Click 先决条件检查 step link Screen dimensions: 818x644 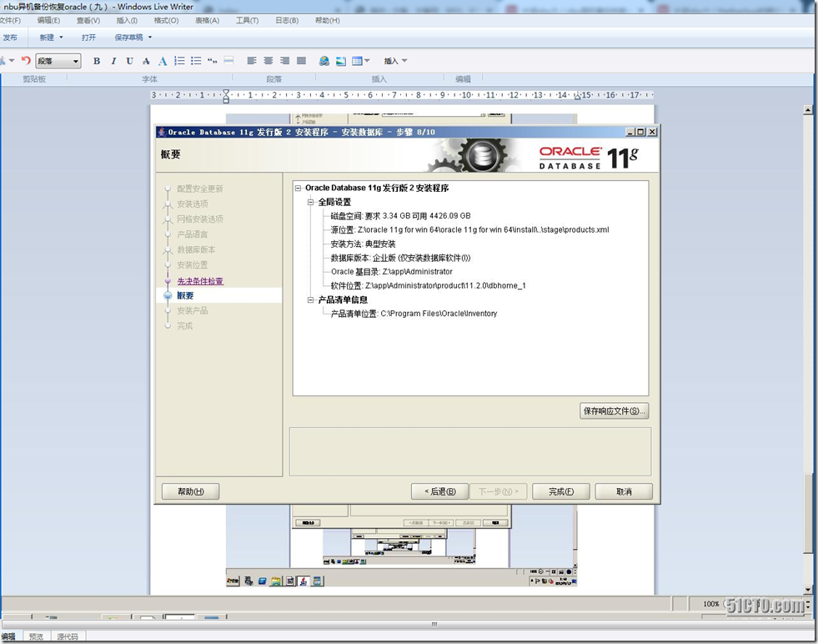pos(200,281)
